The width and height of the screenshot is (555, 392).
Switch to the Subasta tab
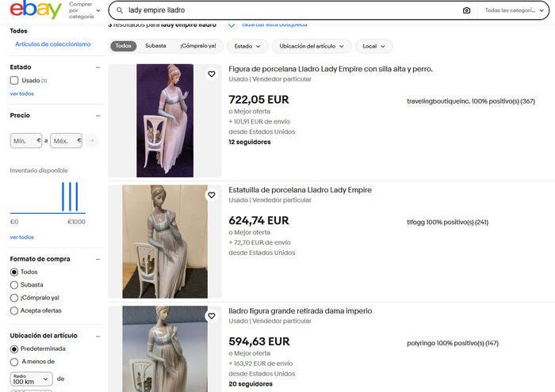155,46
